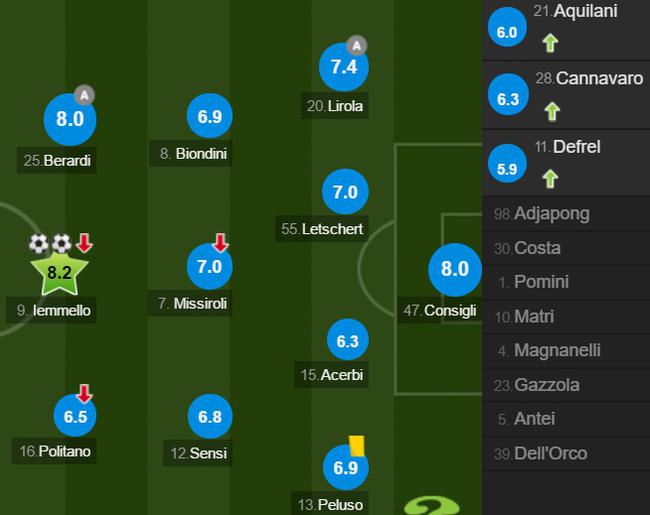Click Aquilani's green substituted-on arrow

pyautogui.click(x=551, y=43)
